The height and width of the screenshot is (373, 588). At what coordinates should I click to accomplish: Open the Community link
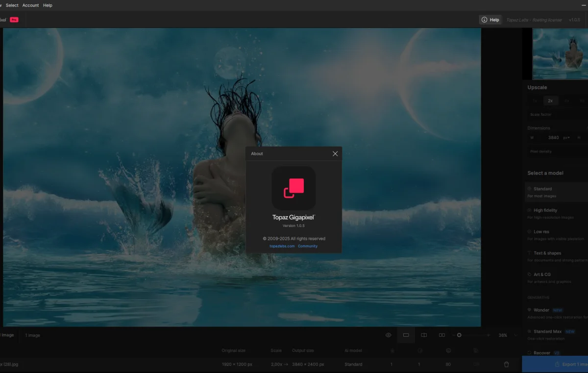308,246
